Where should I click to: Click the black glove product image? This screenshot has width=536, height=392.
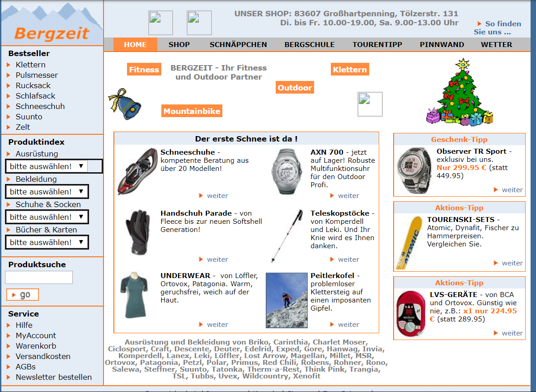[x=137, y=233]
